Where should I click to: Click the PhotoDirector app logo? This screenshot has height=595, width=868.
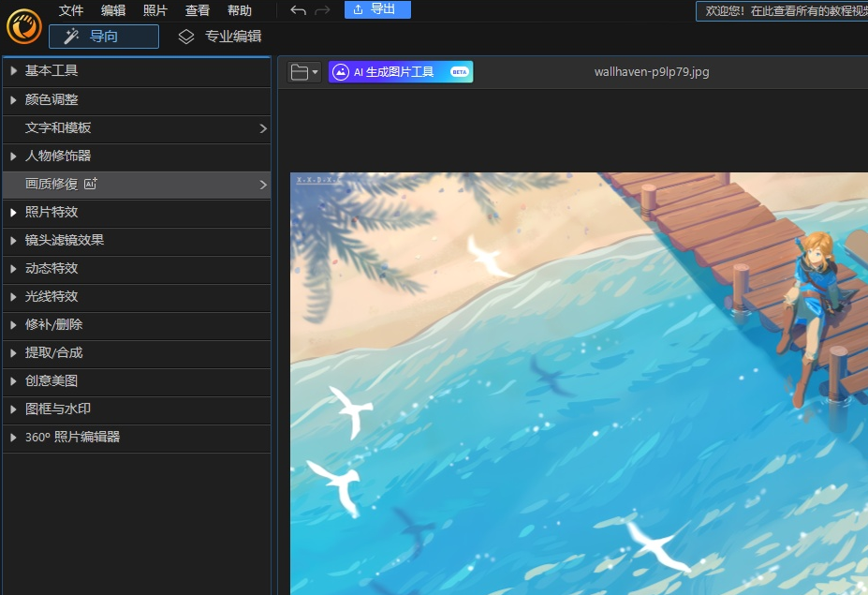(x=23, y=26)
